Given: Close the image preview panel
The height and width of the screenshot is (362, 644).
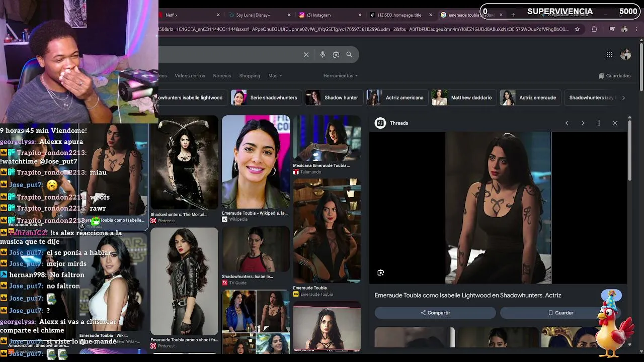Looking at the screenshot, I should (x=615, y=123).
